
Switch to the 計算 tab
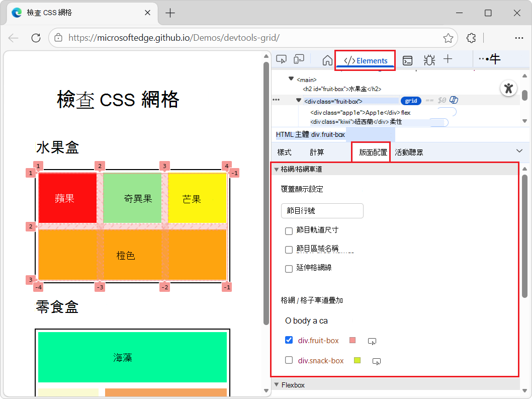pos(317,152)
